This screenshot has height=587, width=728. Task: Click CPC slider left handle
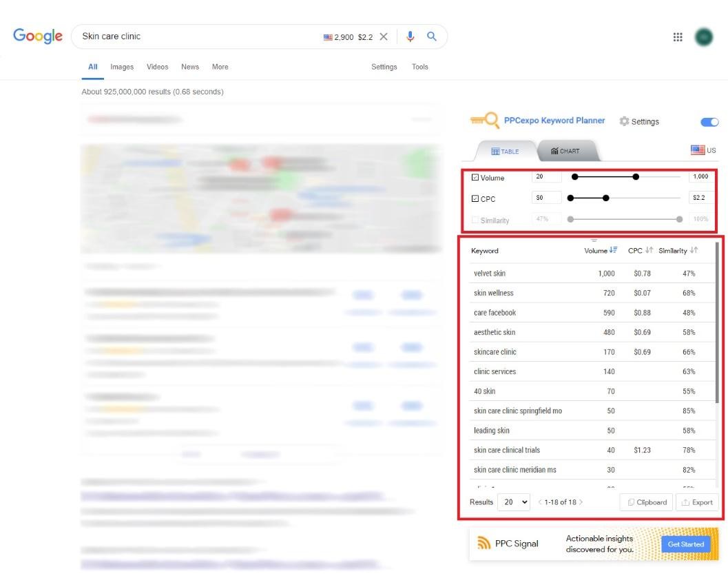[x=570, y=198]
